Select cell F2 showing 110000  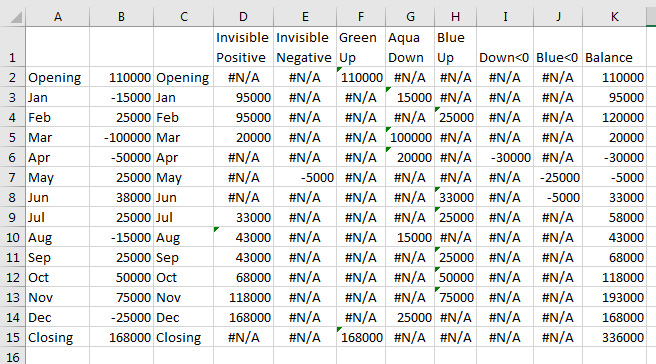[x=361, y=77]
